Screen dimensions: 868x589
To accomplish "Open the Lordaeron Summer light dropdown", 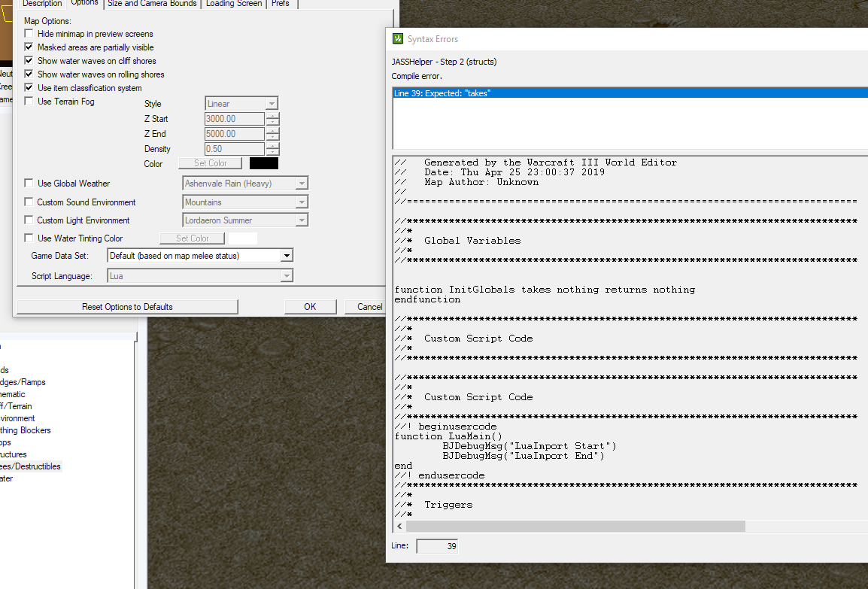I will [x=245, y=220].
